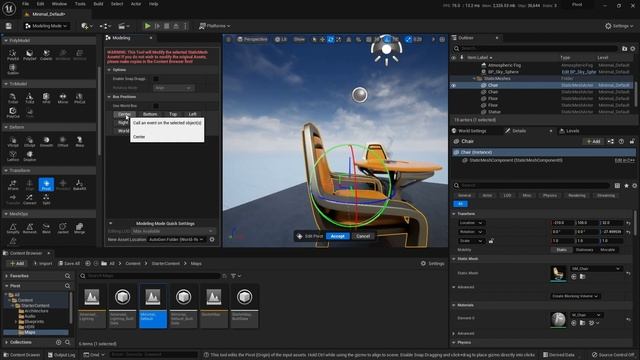Select the Warp deform tool
Image resolution: width=640 pixels, height=360 pixels.
tap(80, 141)
